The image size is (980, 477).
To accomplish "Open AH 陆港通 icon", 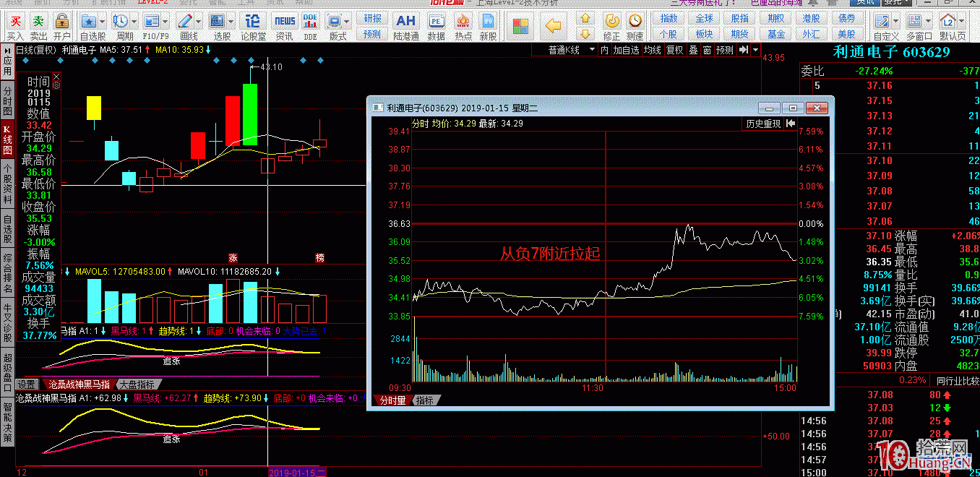I will click(406, 21).
